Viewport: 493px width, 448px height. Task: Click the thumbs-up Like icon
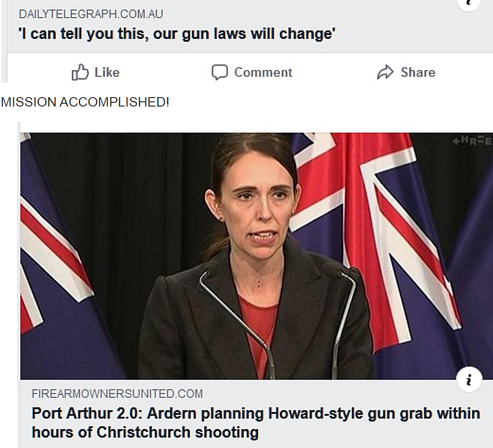tap(80, 72)
